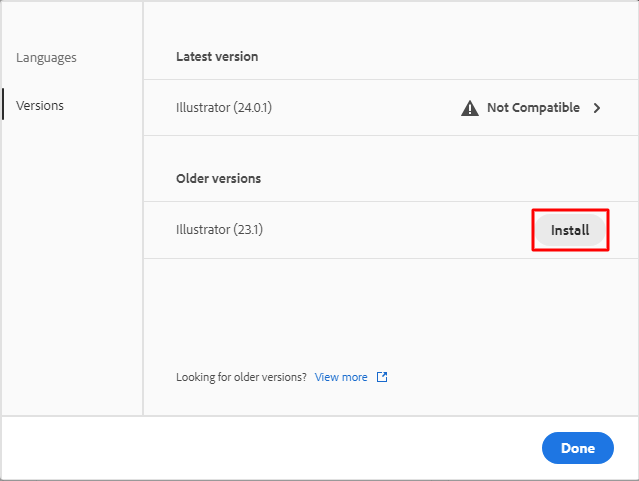This screenshot has width=639, height=481.
Task: Open the View more link
Action: (341, 377)
